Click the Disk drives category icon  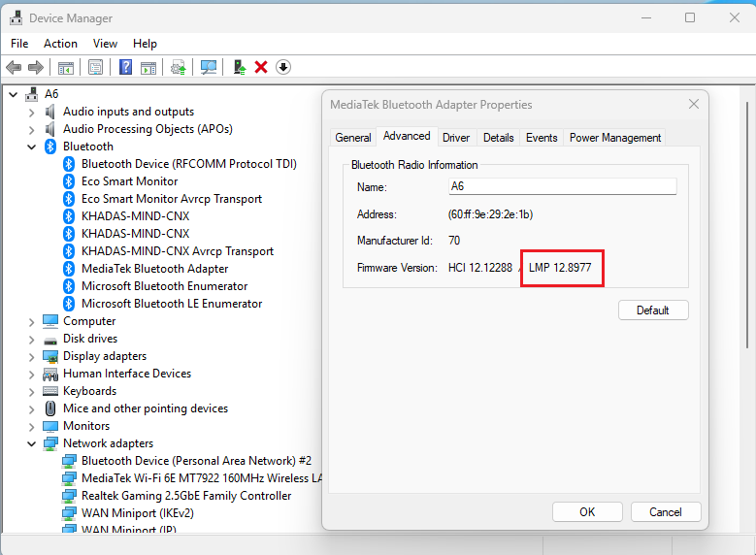pyautogui.click(x=50, y=340)
